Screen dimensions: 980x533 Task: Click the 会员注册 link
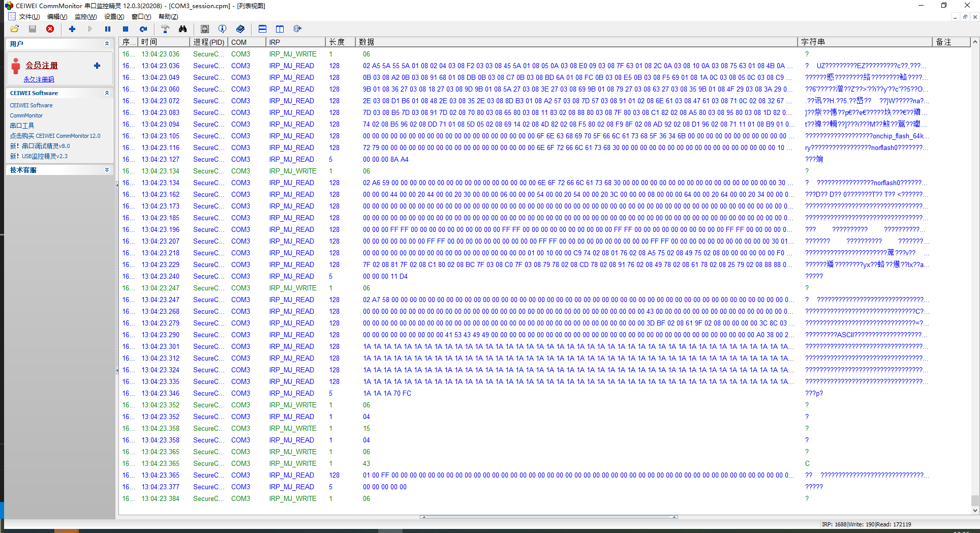coord(42,66)
